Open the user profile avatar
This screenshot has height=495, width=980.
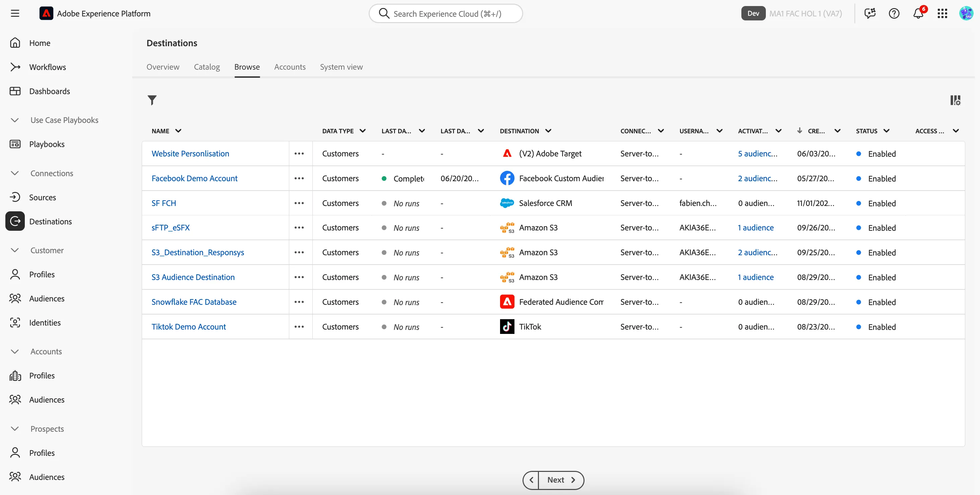(966, 14)
